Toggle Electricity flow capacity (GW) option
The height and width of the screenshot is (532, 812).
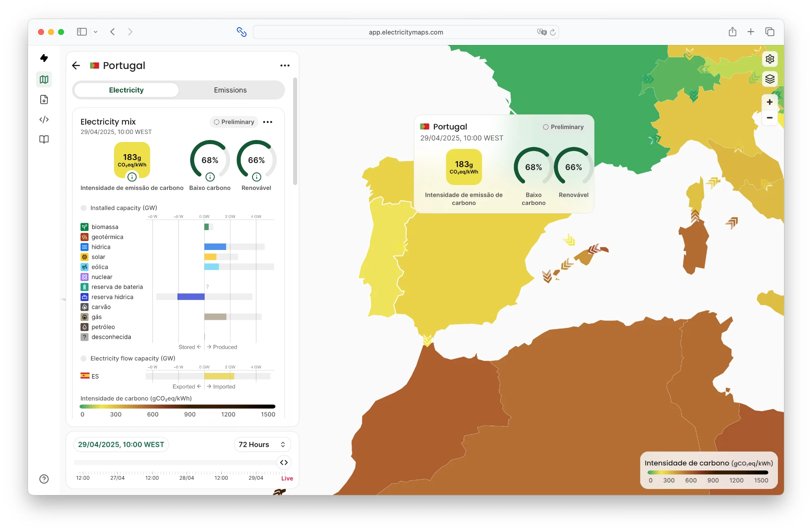click(x=84, y=358)
